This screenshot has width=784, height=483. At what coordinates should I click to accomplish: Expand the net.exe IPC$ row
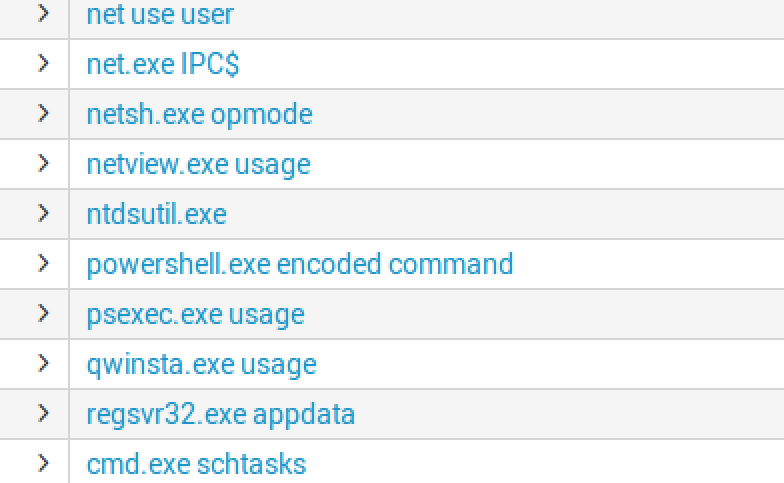43,64
